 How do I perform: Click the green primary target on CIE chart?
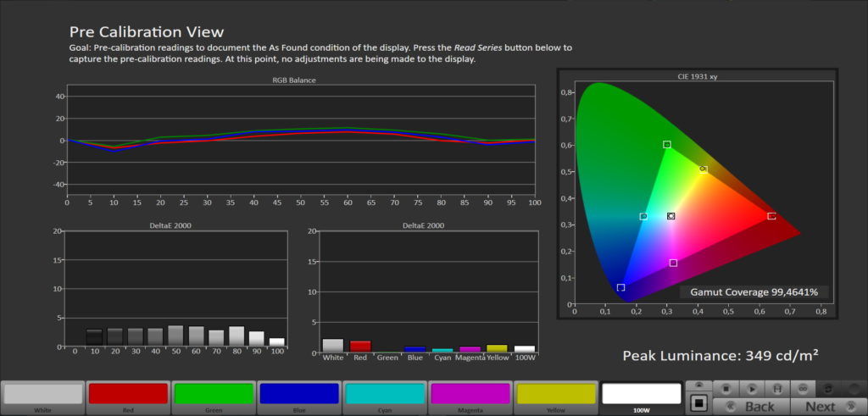(x=667, y=144)
